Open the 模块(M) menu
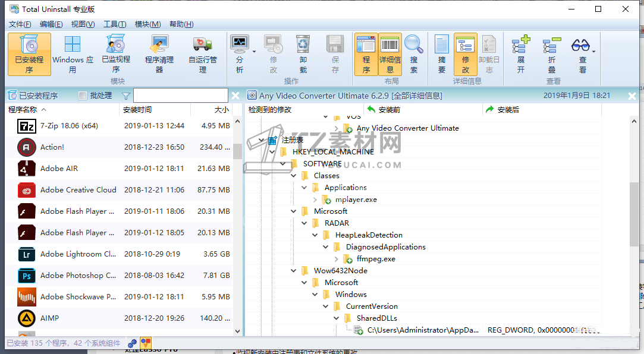Image resolution: width=644 pixels, height=354 pixels. click(148, 24)
